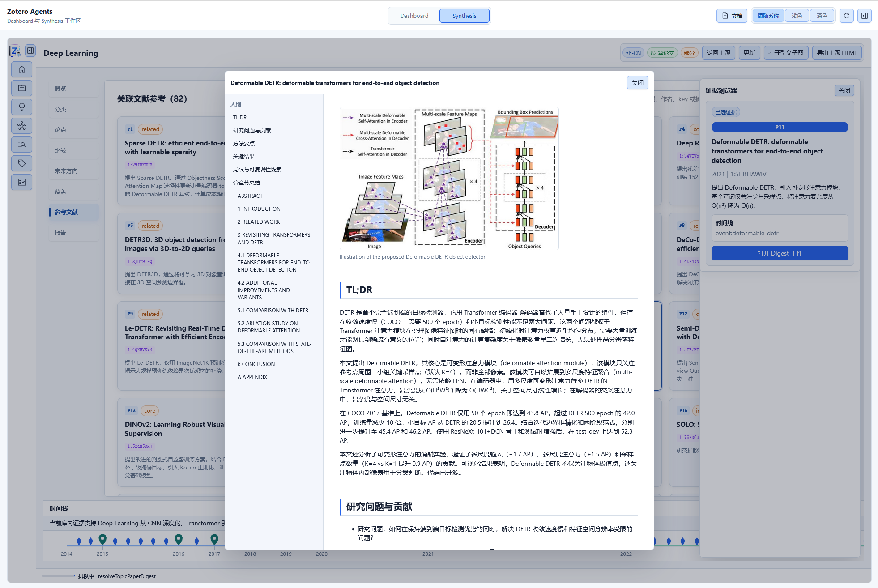Jump to 关键结果 in outline
The height and width of the screenshot is (588, 878).
[244, 157]
